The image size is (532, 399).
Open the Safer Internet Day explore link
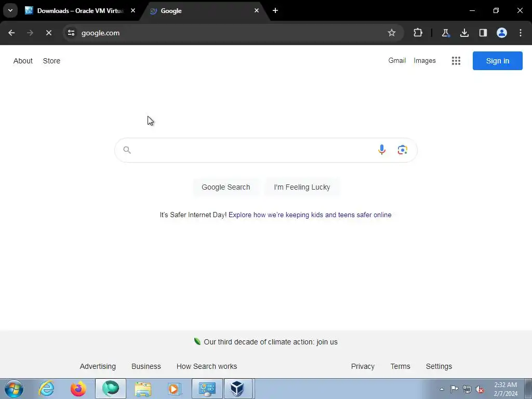pyautogui.click(x=310, y=215)
